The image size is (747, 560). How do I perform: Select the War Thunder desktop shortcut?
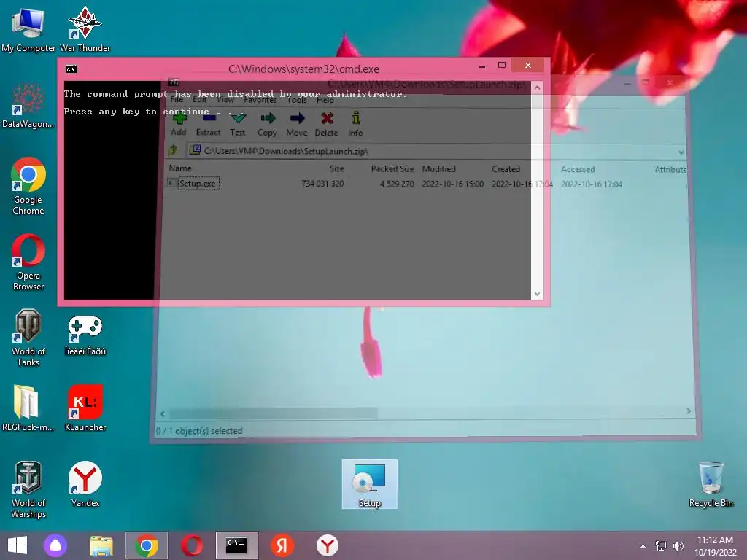click(85, 29)
